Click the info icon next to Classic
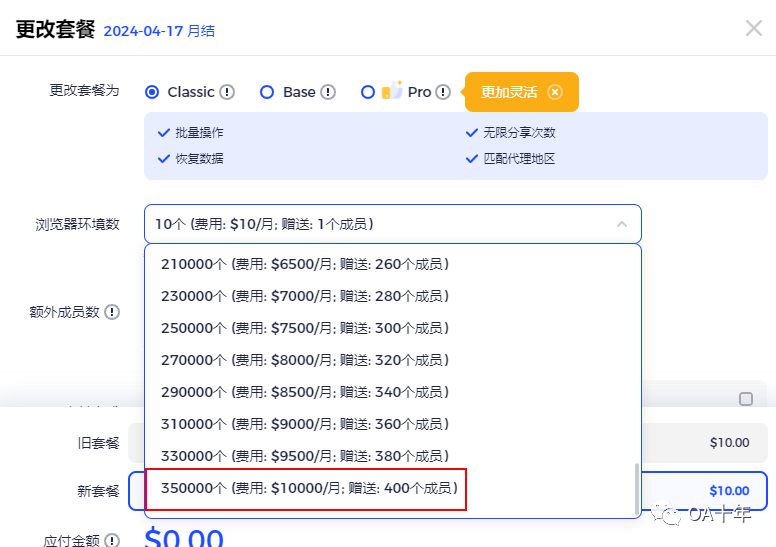Viewport: 776px width, 547px height. point(227,92)
